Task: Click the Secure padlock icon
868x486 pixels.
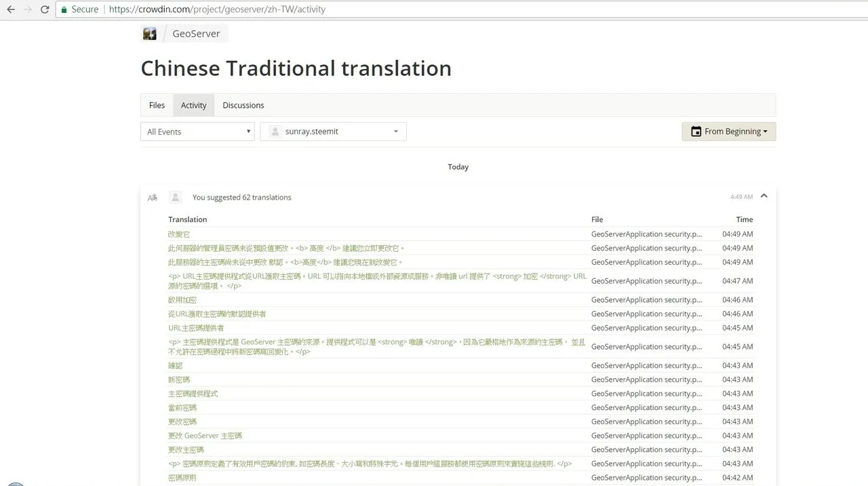Action: click(64, 10)
